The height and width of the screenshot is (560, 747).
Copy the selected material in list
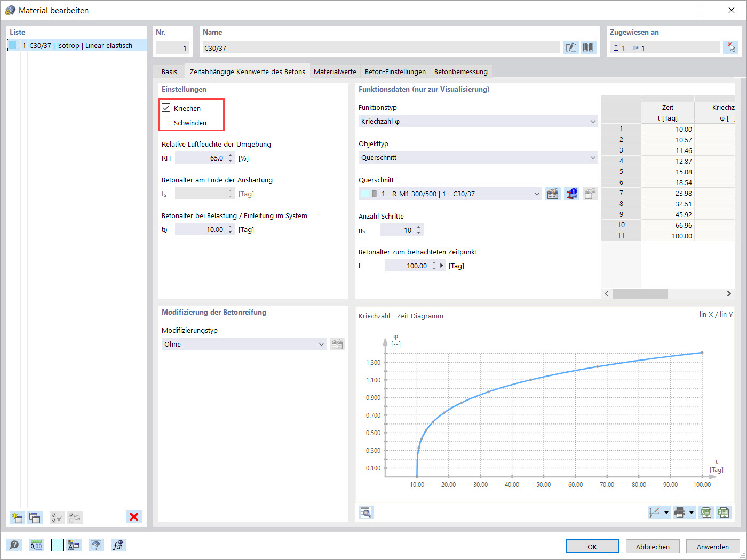pyautogui.click(x=35, y=517)
